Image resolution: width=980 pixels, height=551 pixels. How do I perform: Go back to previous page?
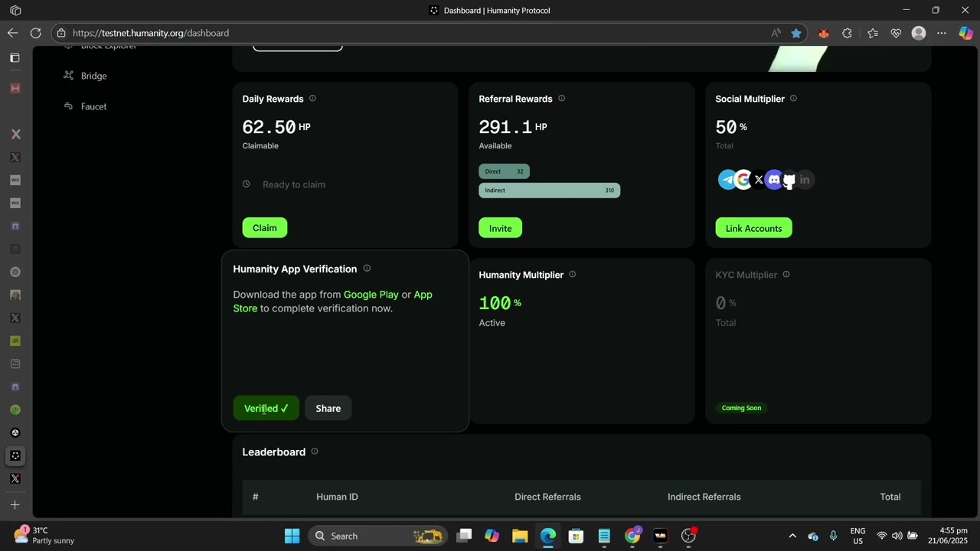[x=12, y=33]
